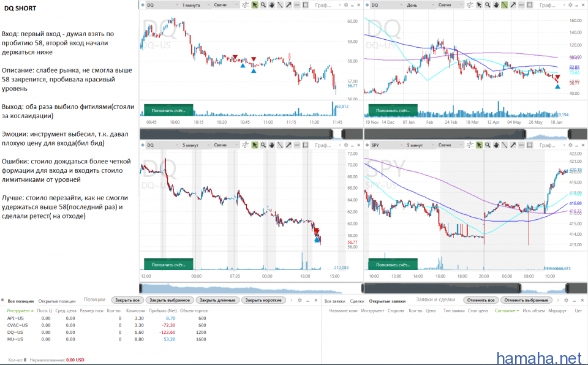588x365 pixels.
Task: Activate zoom magnifier in SPY chart
Action: tap(488, 145)
